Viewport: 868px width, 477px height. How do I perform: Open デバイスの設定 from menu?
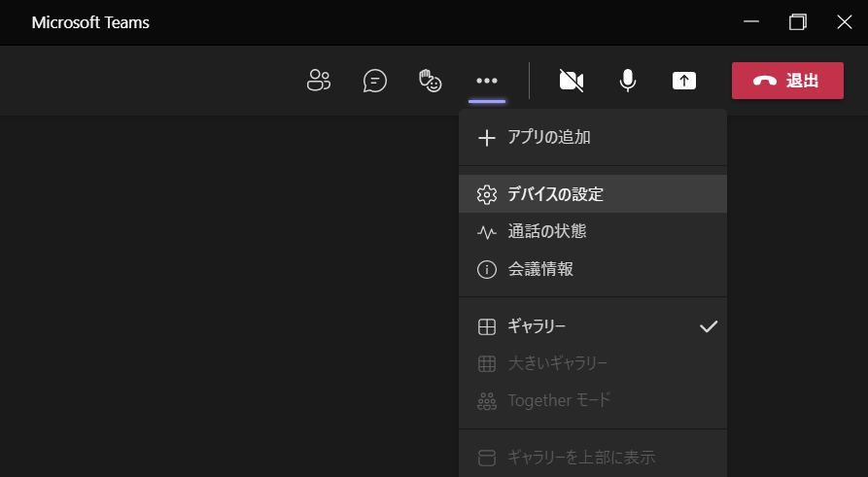pyautogui.click(x=592, y=194)
